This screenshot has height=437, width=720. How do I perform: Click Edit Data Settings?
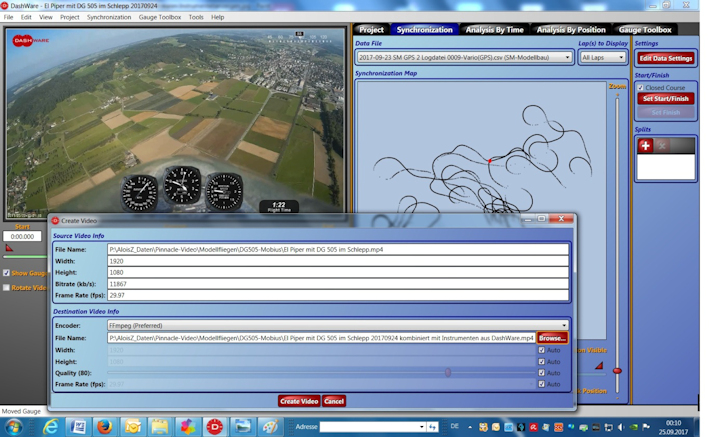665,58
